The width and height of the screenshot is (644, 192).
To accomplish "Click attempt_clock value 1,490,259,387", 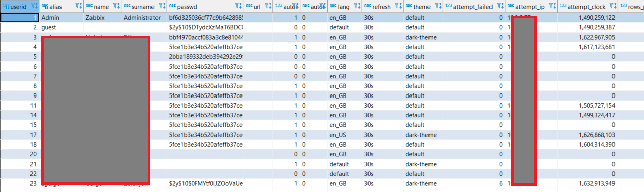I will pyautogui.click(x=587, y=27).
